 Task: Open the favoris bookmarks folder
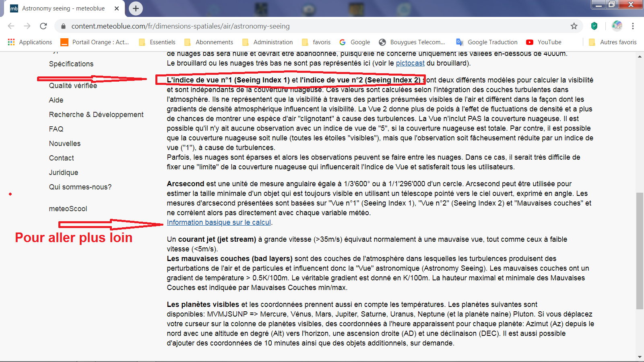coord(316,42)
